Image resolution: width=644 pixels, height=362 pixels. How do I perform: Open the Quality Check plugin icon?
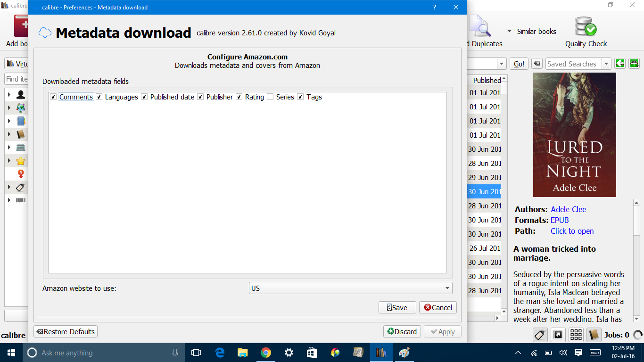(x=586, y=26)
